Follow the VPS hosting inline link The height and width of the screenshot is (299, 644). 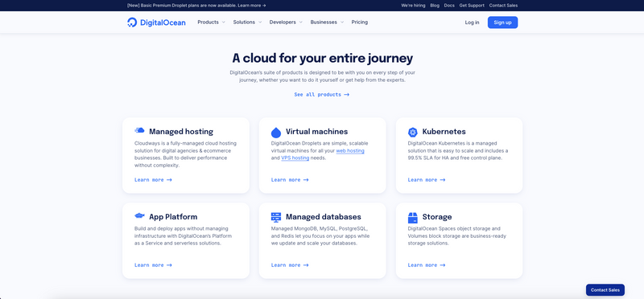[295, 158]
